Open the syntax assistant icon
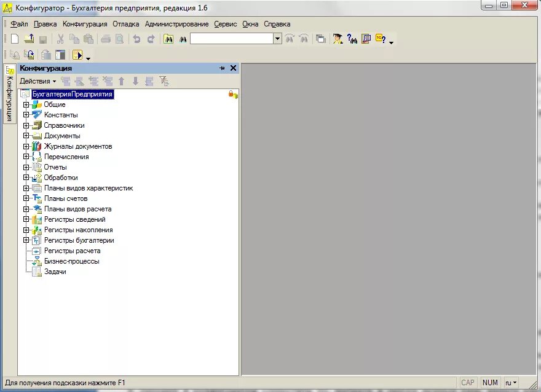541x392 pixels. (338, 39)
